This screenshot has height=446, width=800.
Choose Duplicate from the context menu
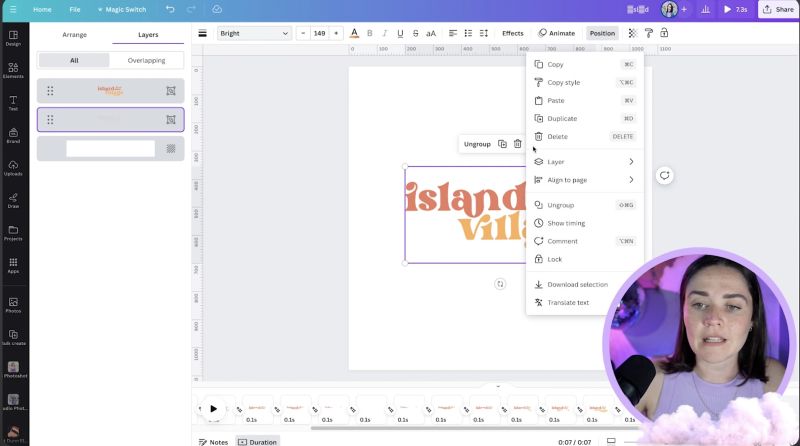point(585,118)
